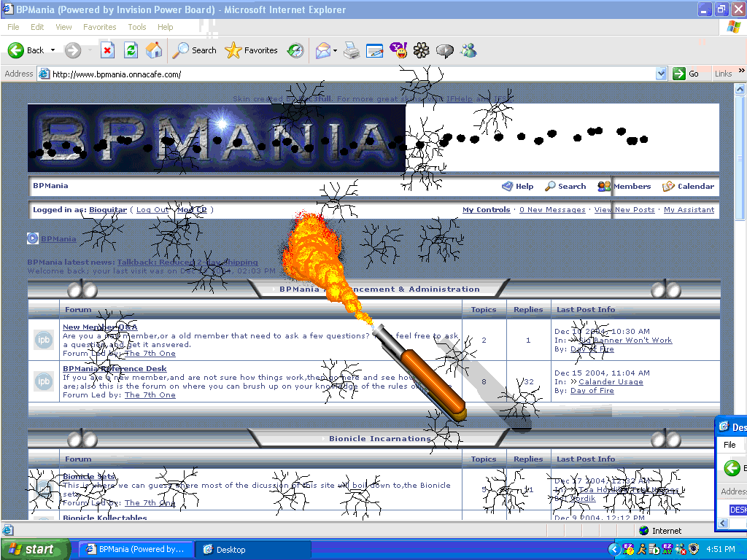Expand the address bar dropdown arrow
The width and height of the screenshot is (747, 560).
(661, 74)
